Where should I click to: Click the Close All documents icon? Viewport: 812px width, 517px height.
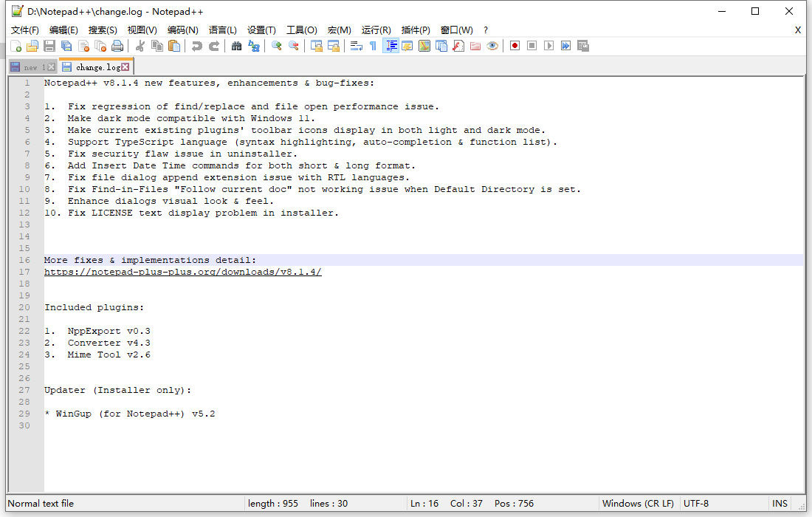(101, 46)
